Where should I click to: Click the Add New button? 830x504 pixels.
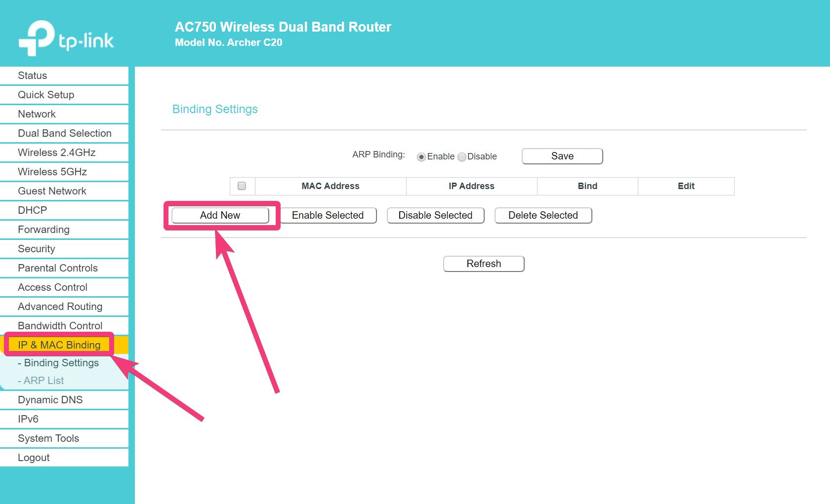point(220,215)
